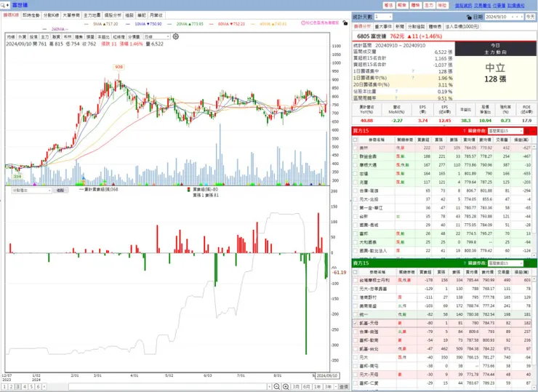
Task: Open 關鍵券商 dropdown in 買方15 header
Action: 505,131
